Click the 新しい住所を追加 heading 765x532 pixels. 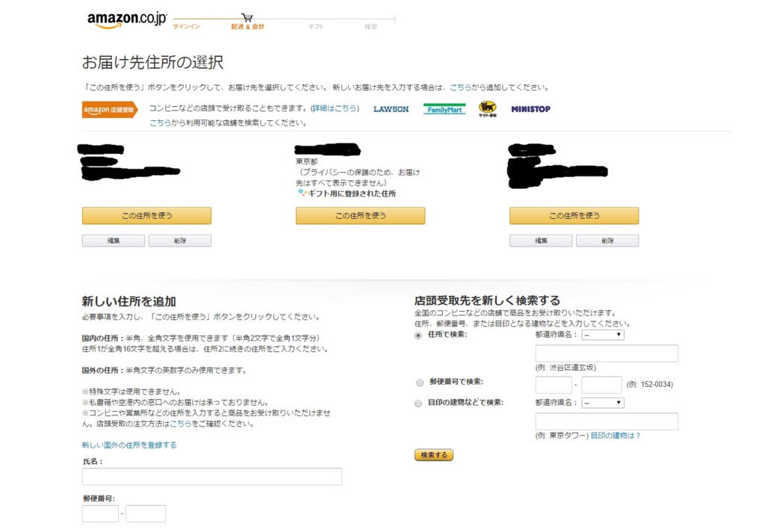128,302
